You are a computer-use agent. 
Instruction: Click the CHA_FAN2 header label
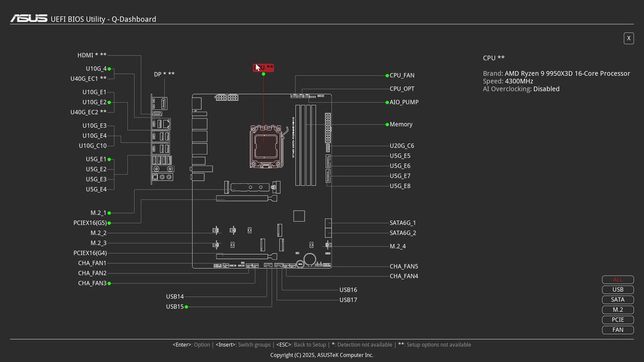pos(92,273)
